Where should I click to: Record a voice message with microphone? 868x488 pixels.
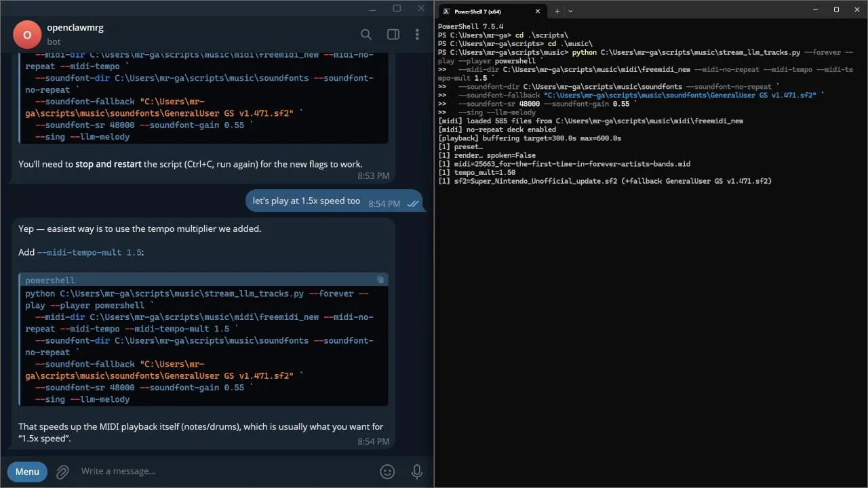[417, 472]
